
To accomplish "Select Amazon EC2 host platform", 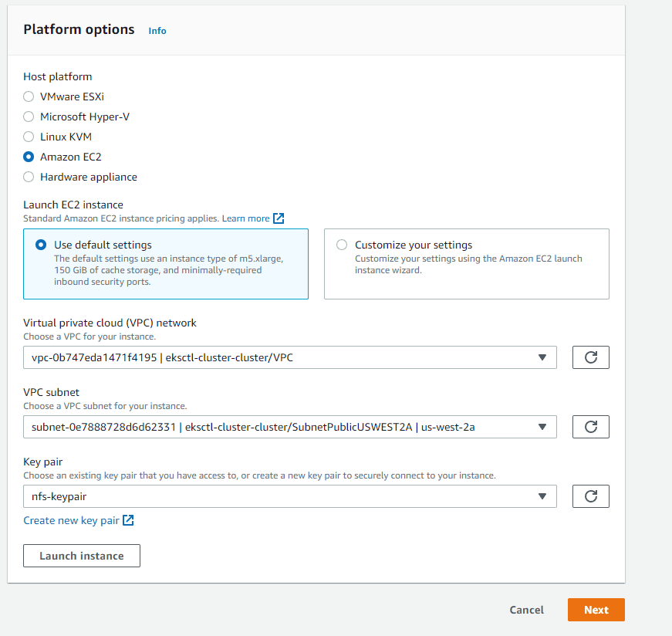I will click(x=29, y=157).
